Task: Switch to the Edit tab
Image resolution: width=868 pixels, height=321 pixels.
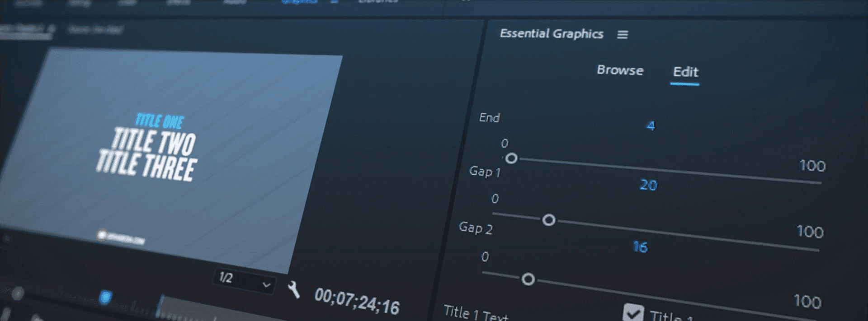Action: pyautogui.click(x=685, y=72)
